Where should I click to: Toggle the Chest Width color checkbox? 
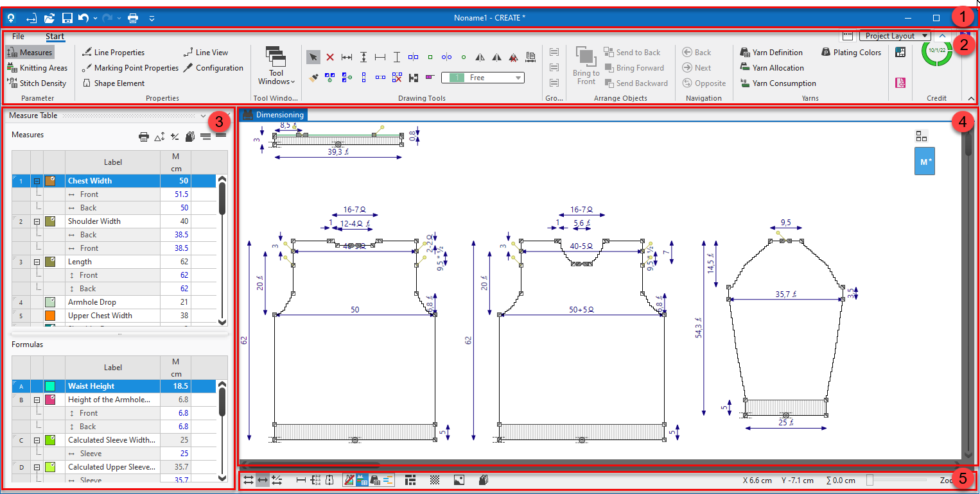(51, 181)
